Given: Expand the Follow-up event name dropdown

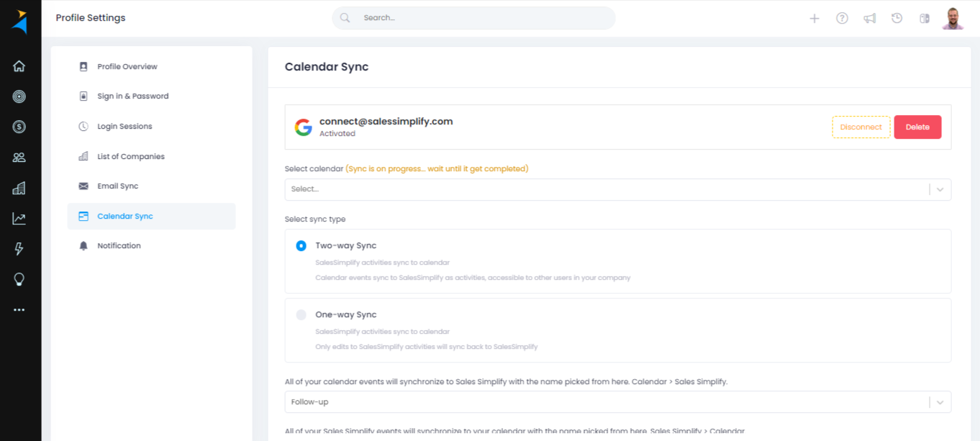Looking at the screenshot, I should 619,401.
